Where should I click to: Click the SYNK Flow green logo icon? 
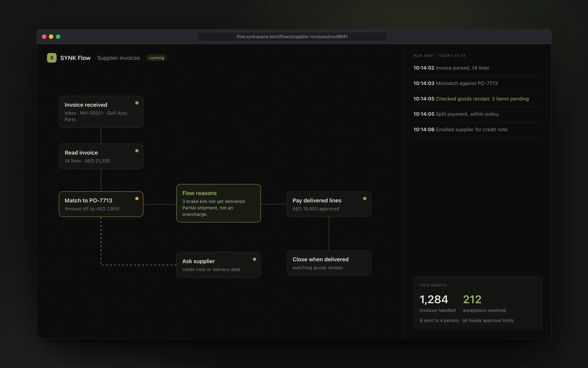(52, 58)
